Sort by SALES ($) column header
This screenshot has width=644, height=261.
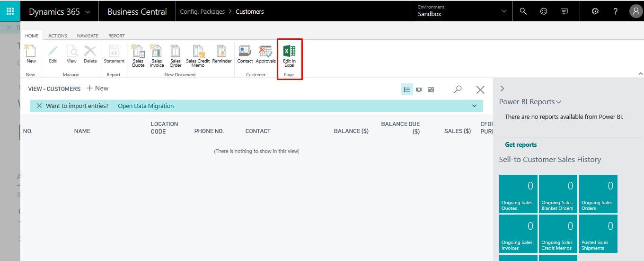(x=458, y=131)
